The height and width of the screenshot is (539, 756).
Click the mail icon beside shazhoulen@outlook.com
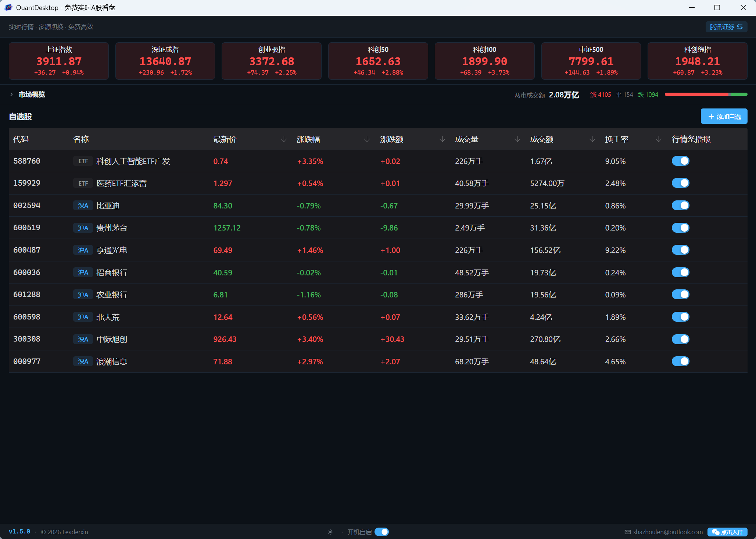coord(628,532)
